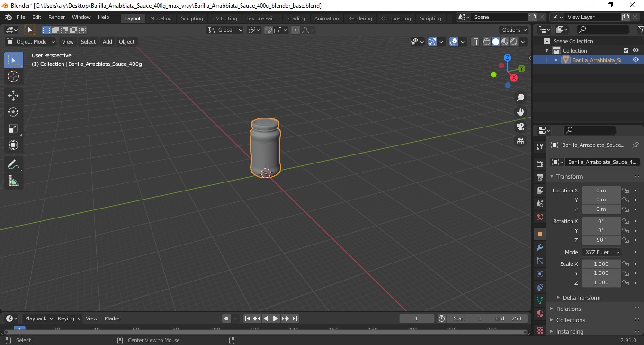
Task: Expand Collections panel in properties
Action: pos(571,320)
